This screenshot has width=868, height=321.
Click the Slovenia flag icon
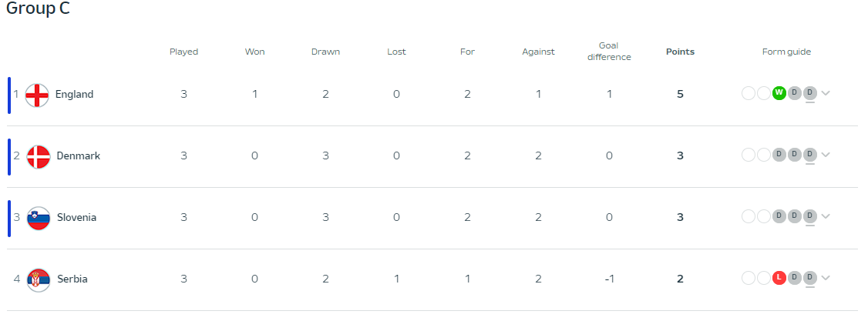39,219
